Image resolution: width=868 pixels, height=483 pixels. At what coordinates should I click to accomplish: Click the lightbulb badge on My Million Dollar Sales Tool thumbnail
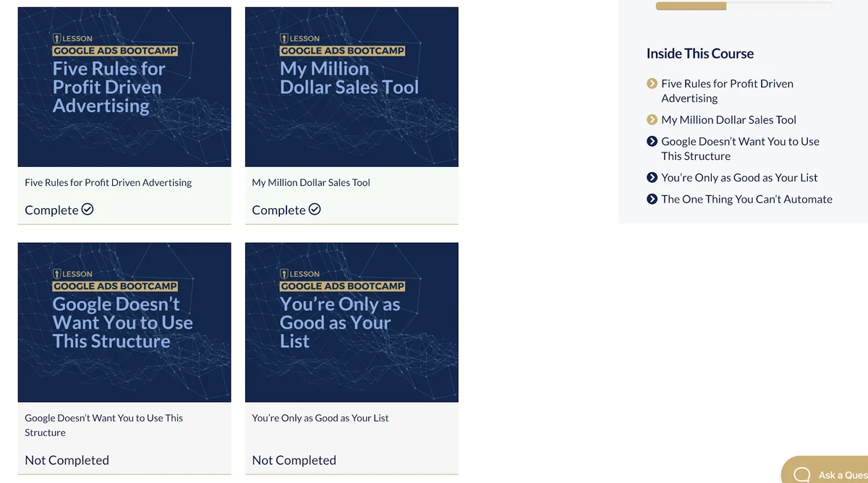[284, 38]
